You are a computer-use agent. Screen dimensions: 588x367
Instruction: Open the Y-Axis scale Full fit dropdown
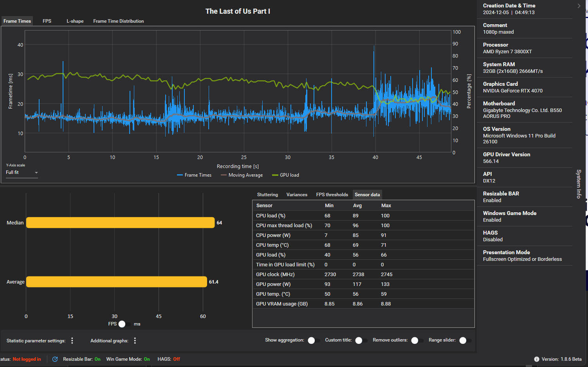click(x=22, y=172)
